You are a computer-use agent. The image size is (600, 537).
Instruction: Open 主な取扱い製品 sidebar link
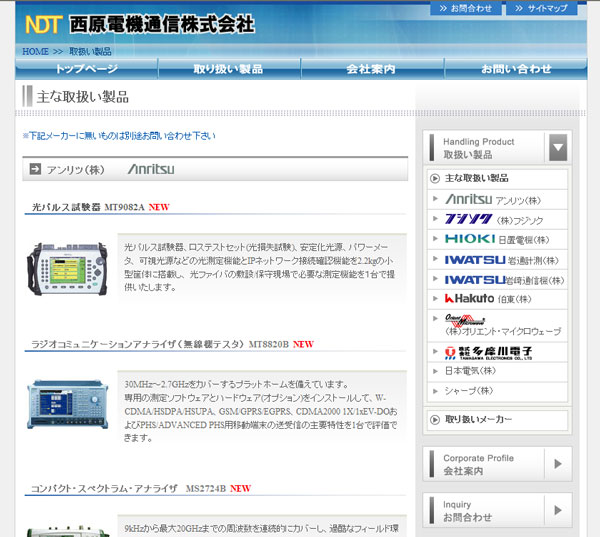[476, 178]
